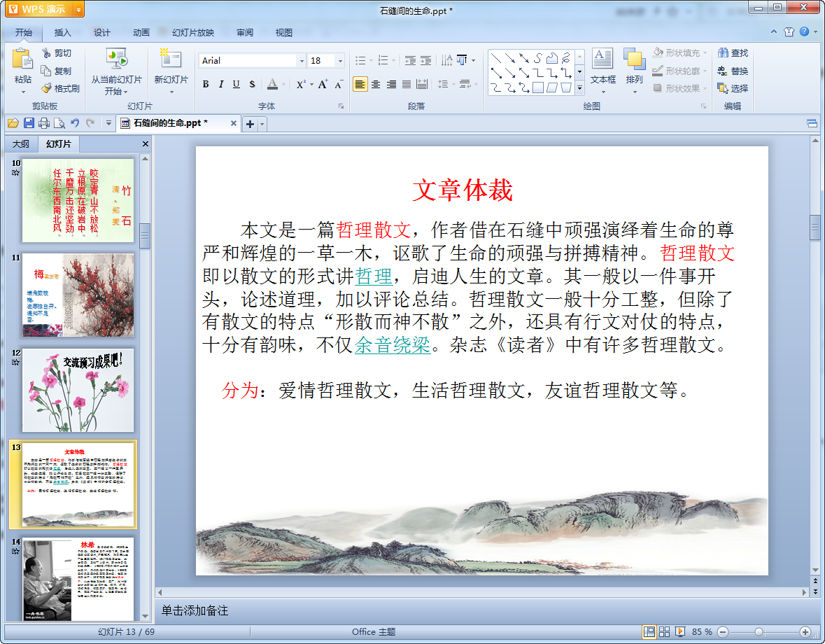Toggle left text alignment
The width and height of the screenshot is (825, 644).
(360, 84)
